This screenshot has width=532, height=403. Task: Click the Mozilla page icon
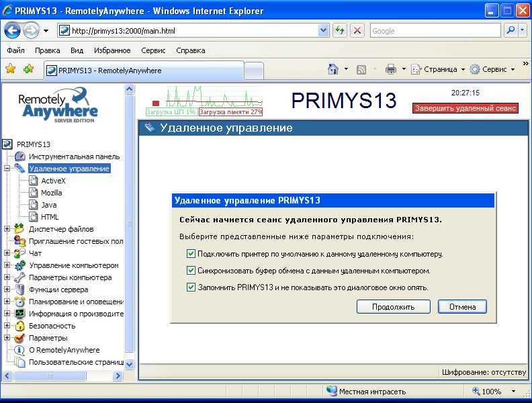click(x=34, y=193)
